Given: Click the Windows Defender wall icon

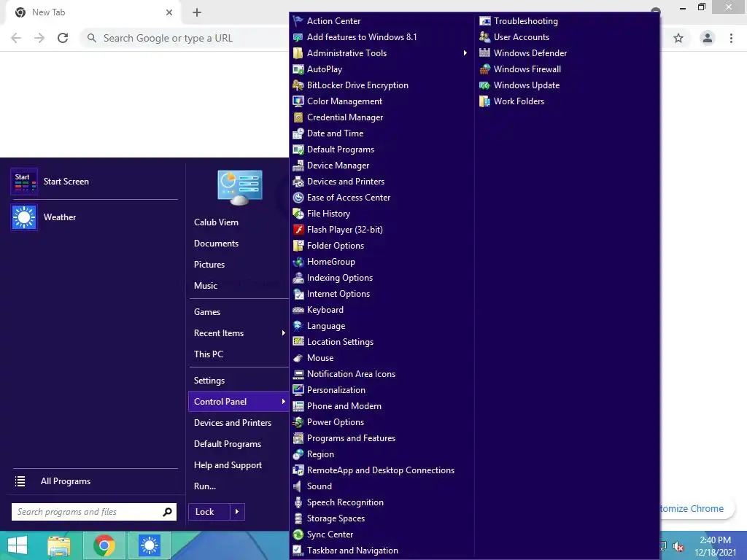Looking at the screenshot, I should (x=484, y=52).
